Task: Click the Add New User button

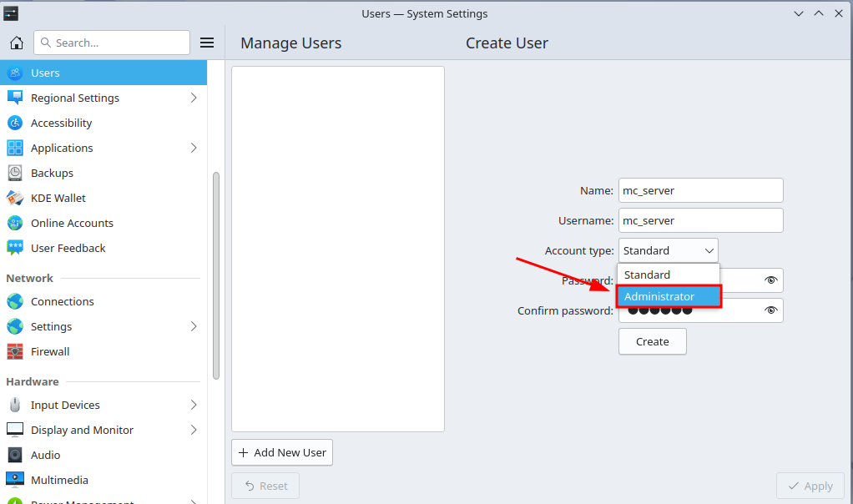Action: (282, 452)
